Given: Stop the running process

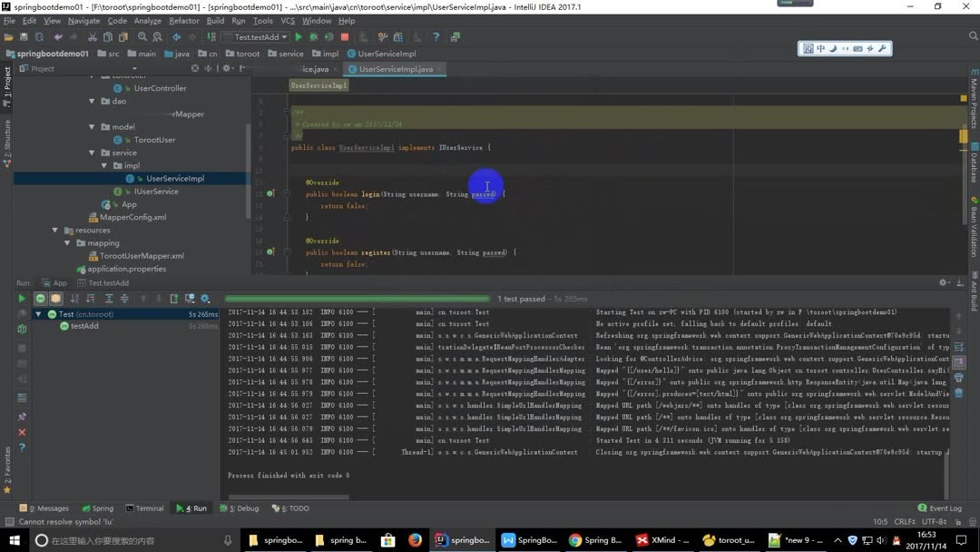Looking at the screenshot, I should tap(344, 37).
